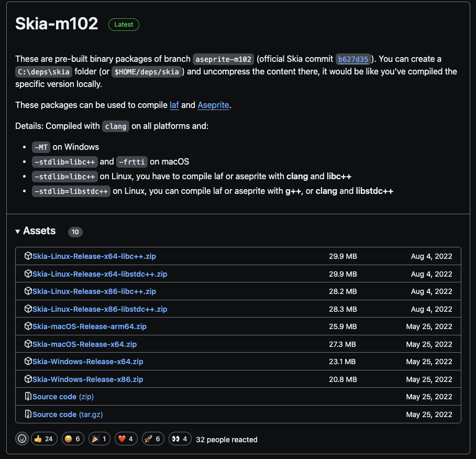
Task: Click the 25.9 MB size of macOS arm64
Action: (x=343, y=326)
